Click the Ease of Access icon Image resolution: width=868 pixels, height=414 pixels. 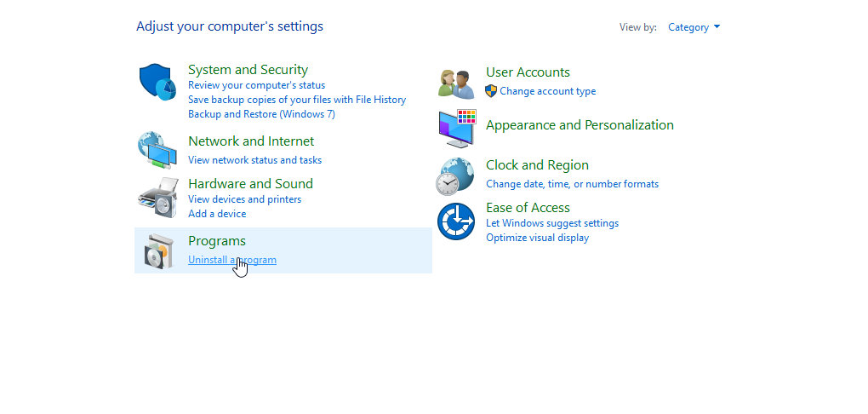pos(456,221)
